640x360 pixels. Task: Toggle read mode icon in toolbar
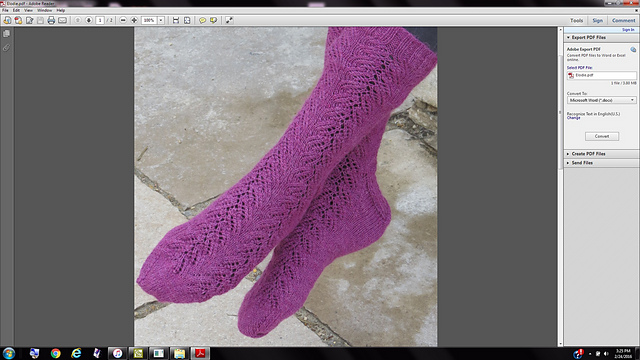point(229,20)
